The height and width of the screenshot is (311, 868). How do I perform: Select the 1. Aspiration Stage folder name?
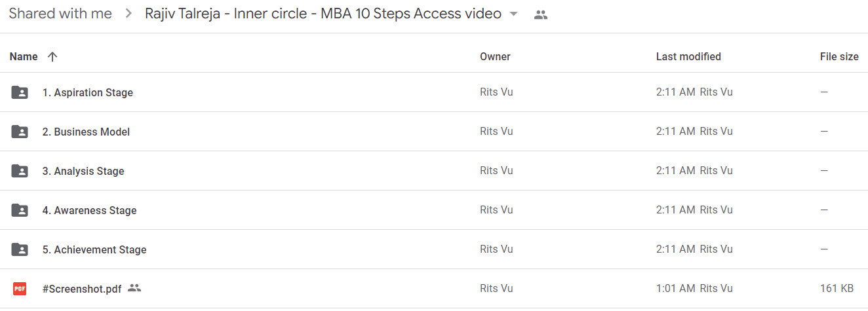pos(88,92)
